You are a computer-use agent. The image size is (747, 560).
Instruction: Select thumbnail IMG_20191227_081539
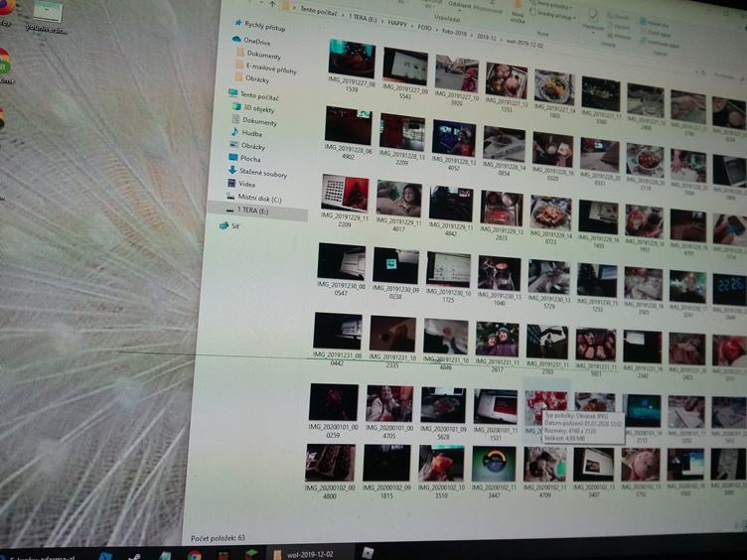tap(352, 66)
